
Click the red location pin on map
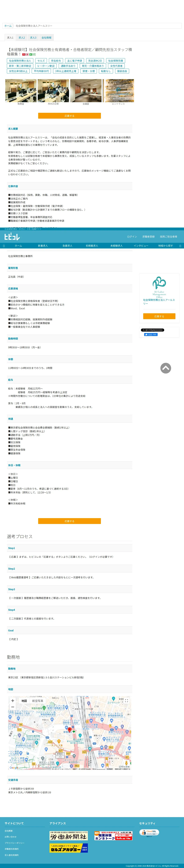click(70, 730)
